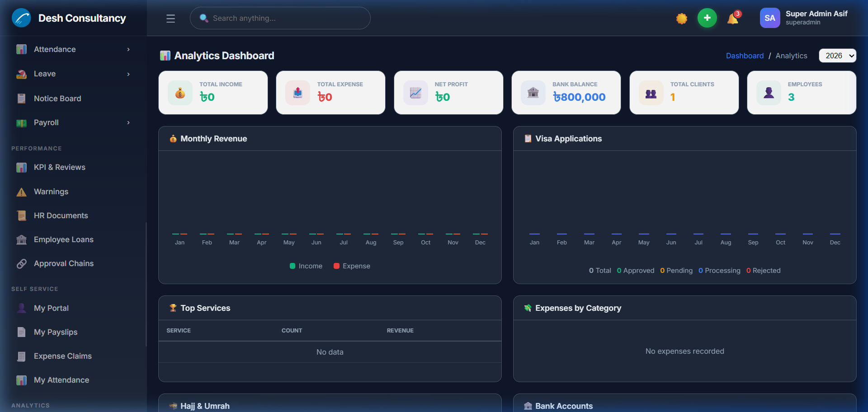
Task: Click the SERVICE column header
Action: click(x=179, y=331)
